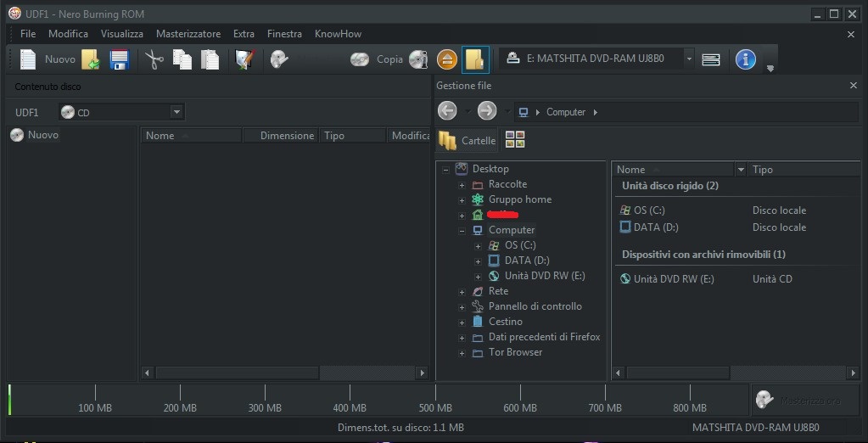Select Pannello di controllo tree item
The width and height of the screenshot is (868, 443).
pos(535,306)
